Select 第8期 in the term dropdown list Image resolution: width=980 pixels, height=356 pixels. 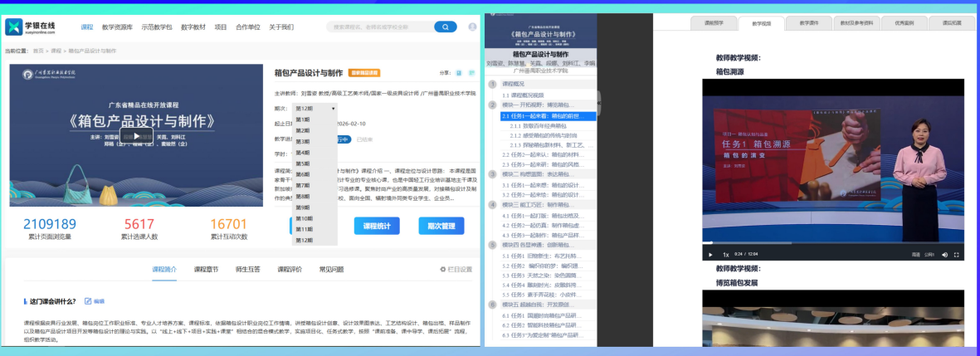[315, 196]
